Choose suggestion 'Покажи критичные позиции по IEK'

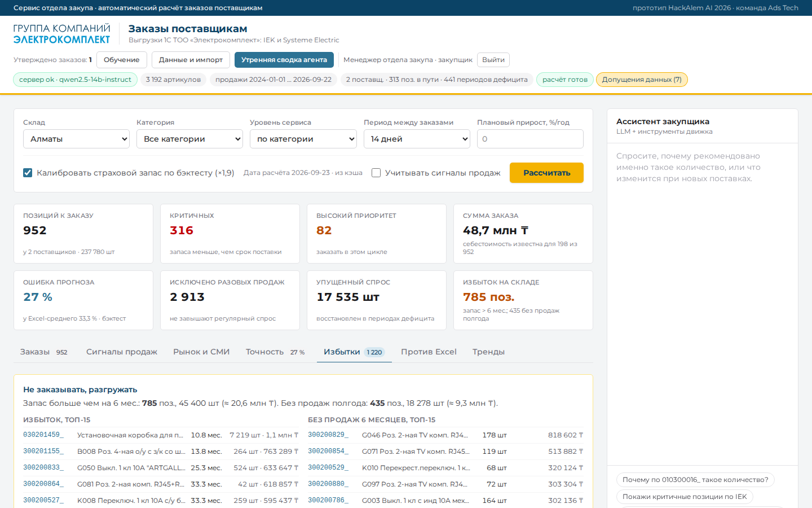tap(685, 497)
